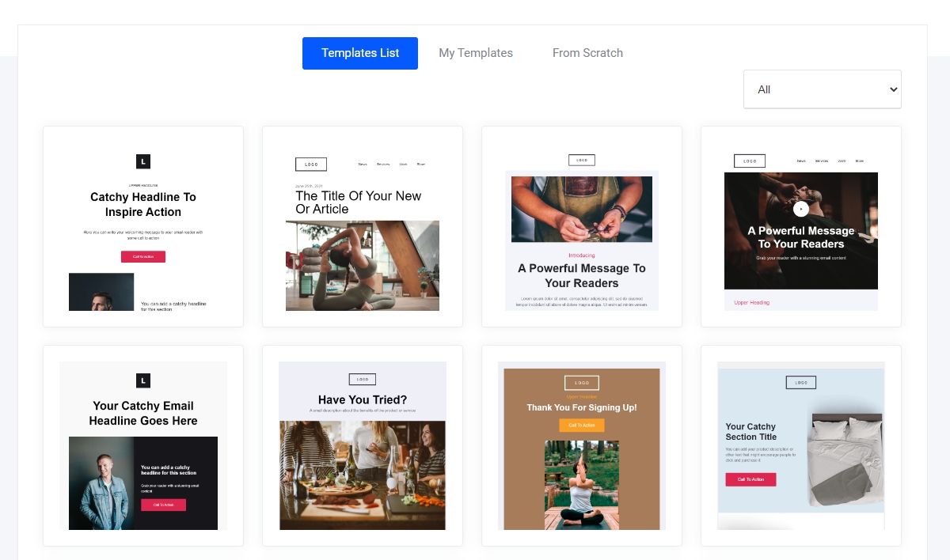
Task: Select the yoga article title template
Action: (x=363, y=226)
